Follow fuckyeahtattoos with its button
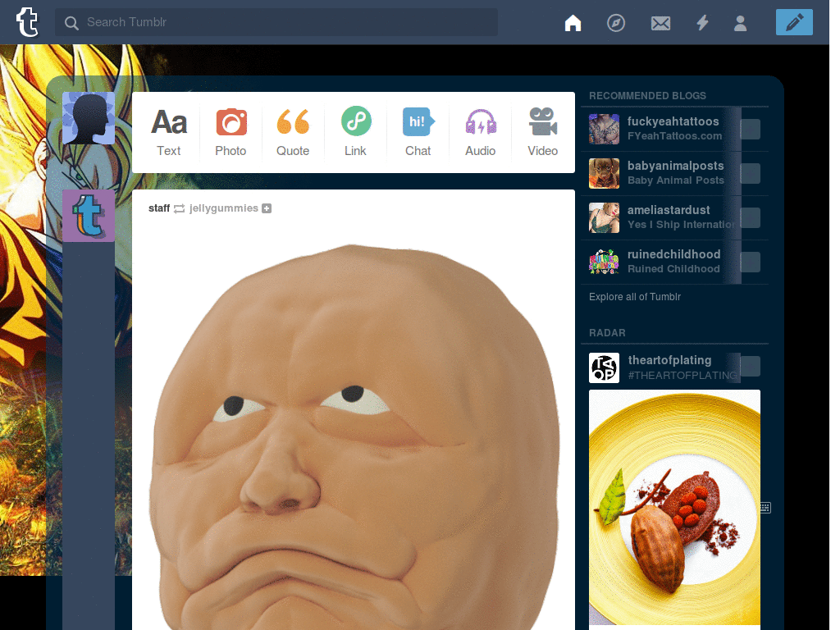The height and width of the screenshot is (630, 840). pyautogui.click(x=750, y=129)
